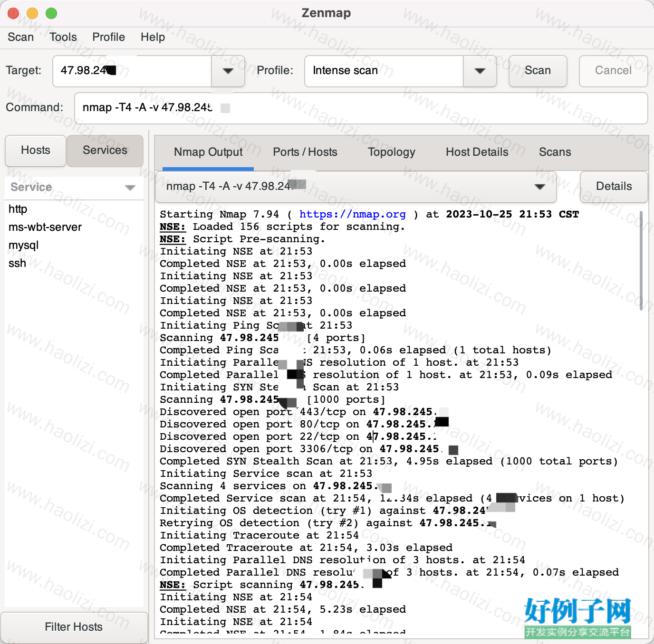The height and width of the screenshot is (644, 654).
Task: Open the Ports / Hosts tab
Action: [x=305, y=152]
